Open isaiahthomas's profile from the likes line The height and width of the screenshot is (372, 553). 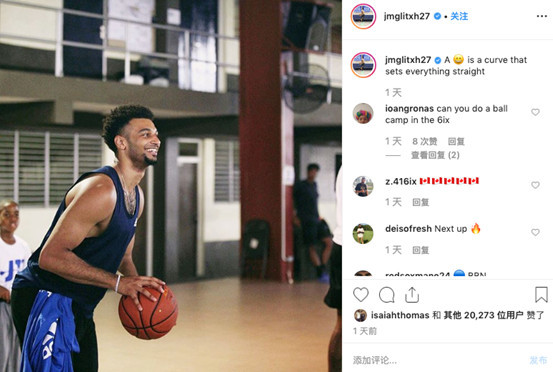point(400,315)
